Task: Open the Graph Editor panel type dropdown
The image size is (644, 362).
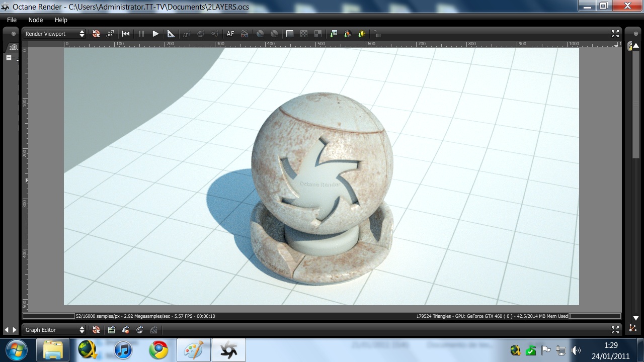Action: [54, 330]
